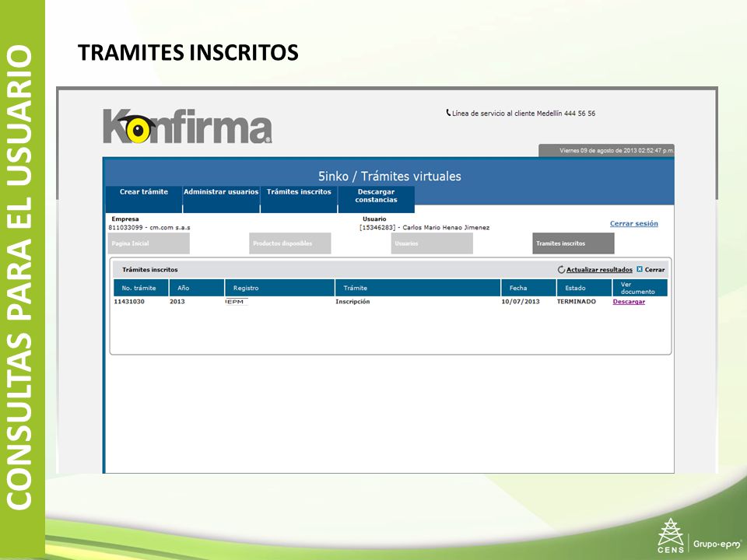Click the user name Carlos Mario Henao Jimenez
This screenshot has width=747, height=560.
446,228
